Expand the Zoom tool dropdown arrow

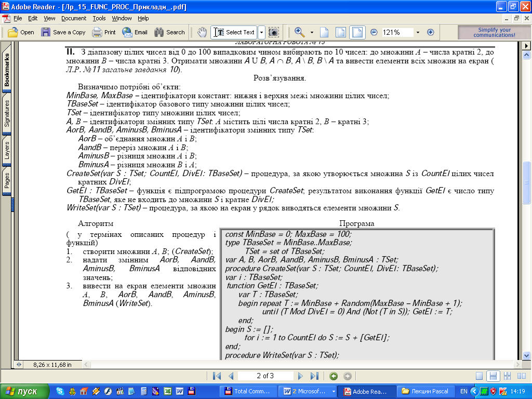tap(312, 33)
